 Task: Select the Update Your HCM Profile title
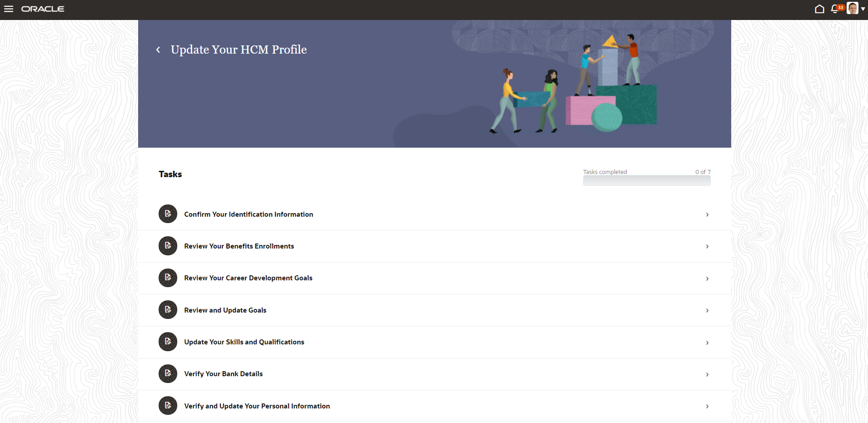238,50
